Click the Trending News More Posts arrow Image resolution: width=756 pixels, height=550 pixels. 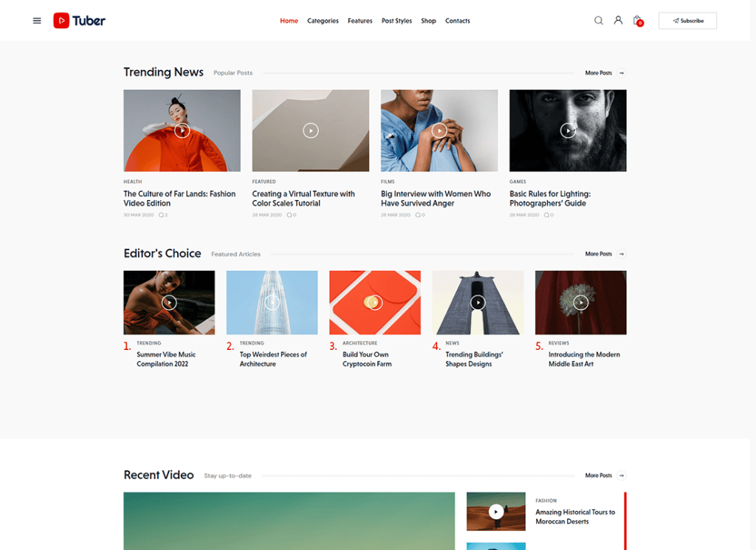622,73
